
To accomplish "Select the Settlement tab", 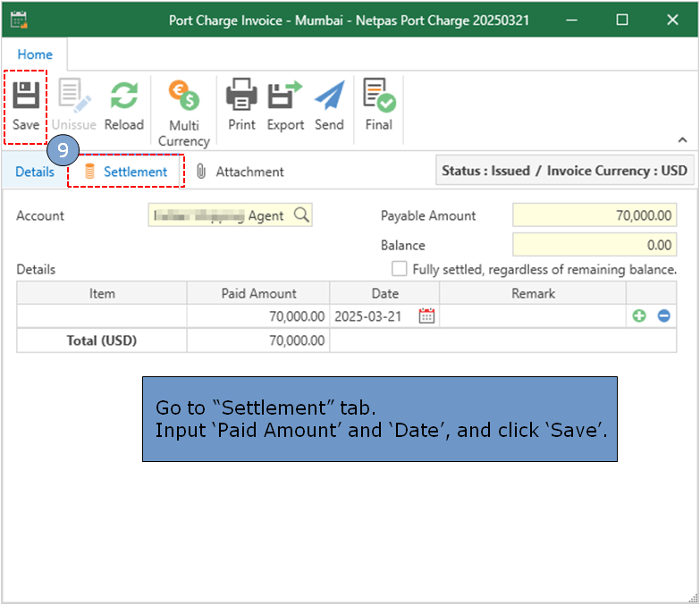I will pyautogui.click(x=126, y=172).
